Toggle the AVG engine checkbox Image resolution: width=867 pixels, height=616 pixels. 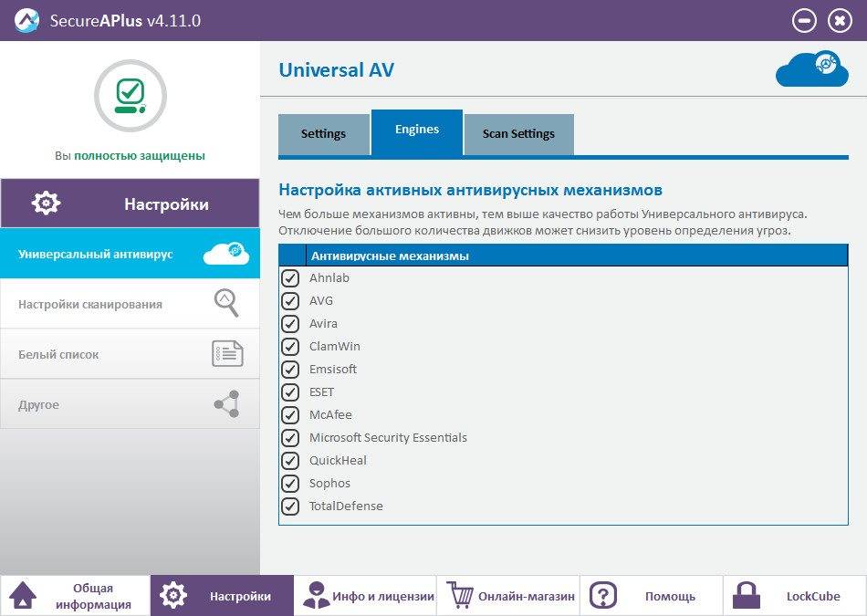pos(290,300)
